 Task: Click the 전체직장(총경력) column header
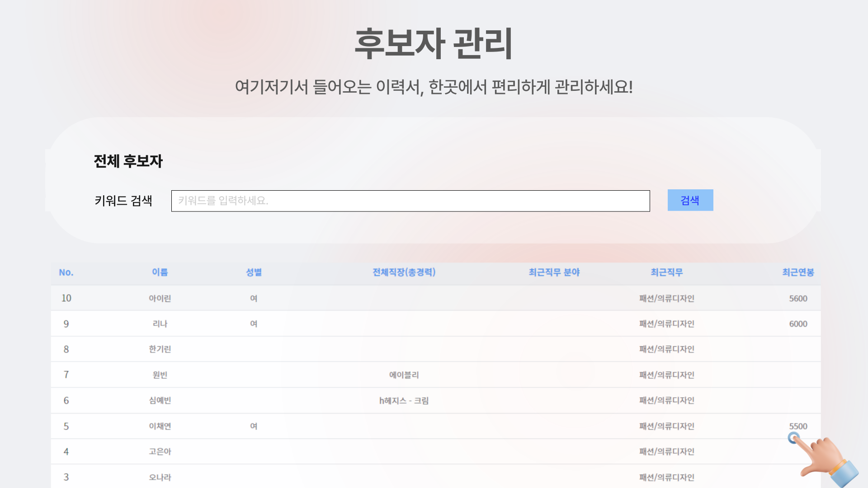[x=404, y=272]
